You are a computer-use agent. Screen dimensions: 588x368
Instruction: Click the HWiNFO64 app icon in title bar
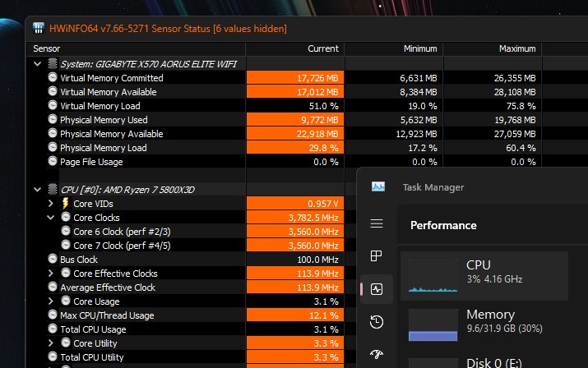[39, 28]
